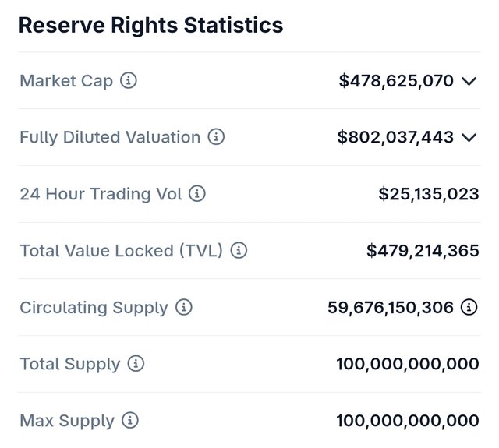Click info icon next to Circulating Supply label
Viewport: 499px width, 448px height.
pos(183,308)
